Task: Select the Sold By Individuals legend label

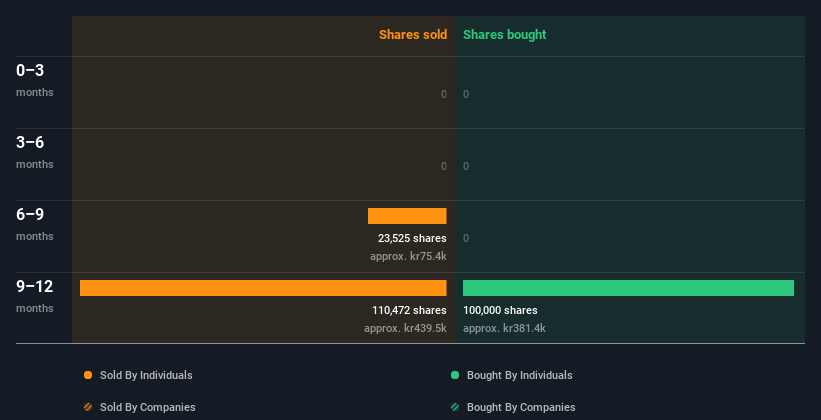Action: [x=146, y=375]
